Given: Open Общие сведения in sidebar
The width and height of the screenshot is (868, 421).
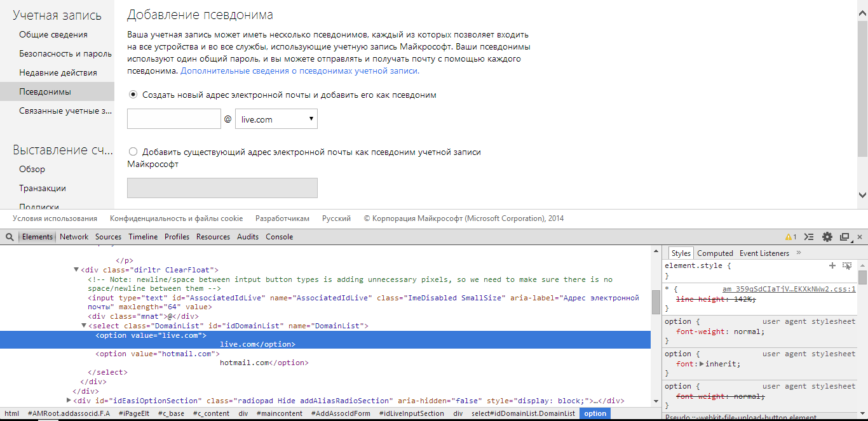Looking at the screenshot, I should [53, 35].
